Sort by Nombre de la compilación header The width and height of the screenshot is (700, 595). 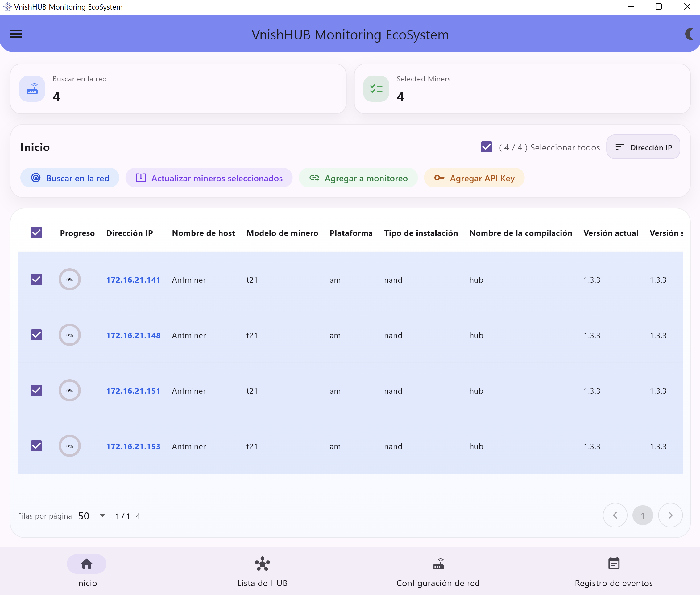(520, 233)
